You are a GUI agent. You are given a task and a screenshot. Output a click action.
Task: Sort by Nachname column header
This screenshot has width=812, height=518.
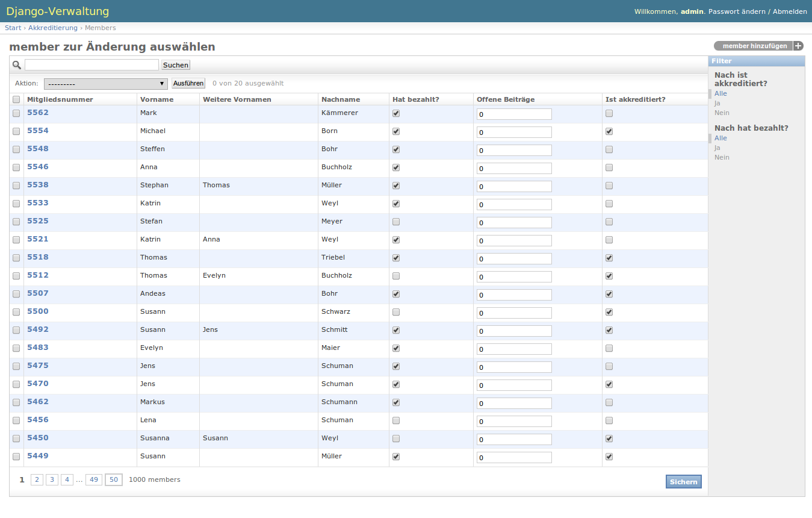click(341, 99)
